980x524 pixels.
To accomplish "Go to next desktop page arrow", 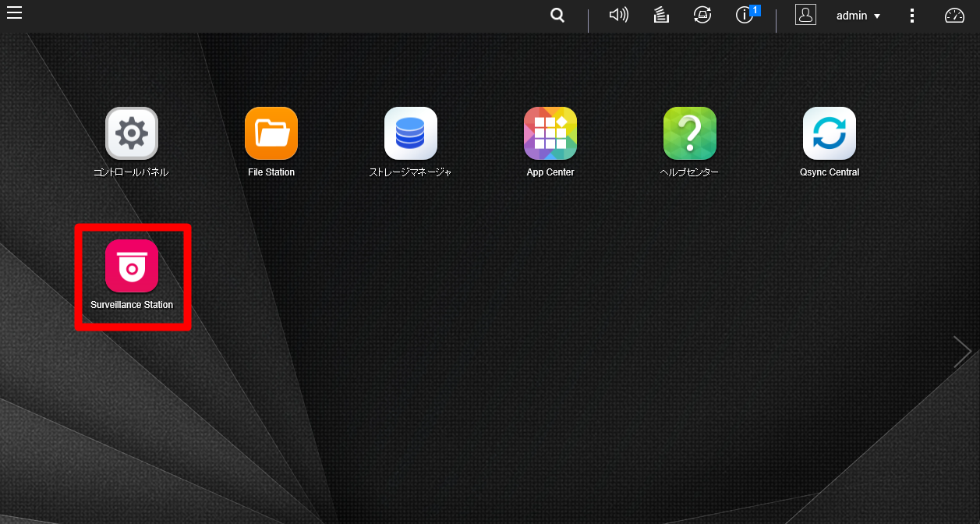I will pos(962,352).
